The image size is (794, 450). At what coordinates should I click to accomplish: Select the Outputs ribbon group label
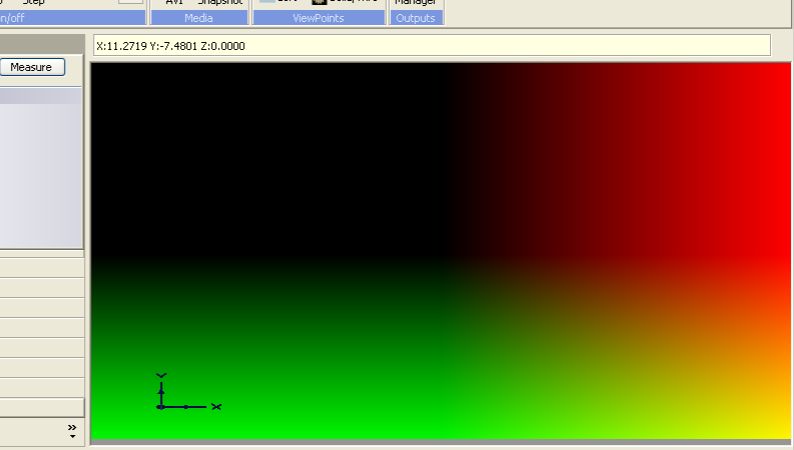415,18
